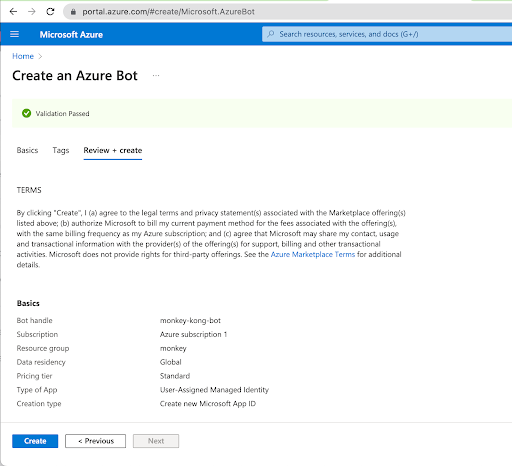The width and height of the screenshot is (512, 466).
Task: Go back in browser history
Action: click(x=13, y=12)
